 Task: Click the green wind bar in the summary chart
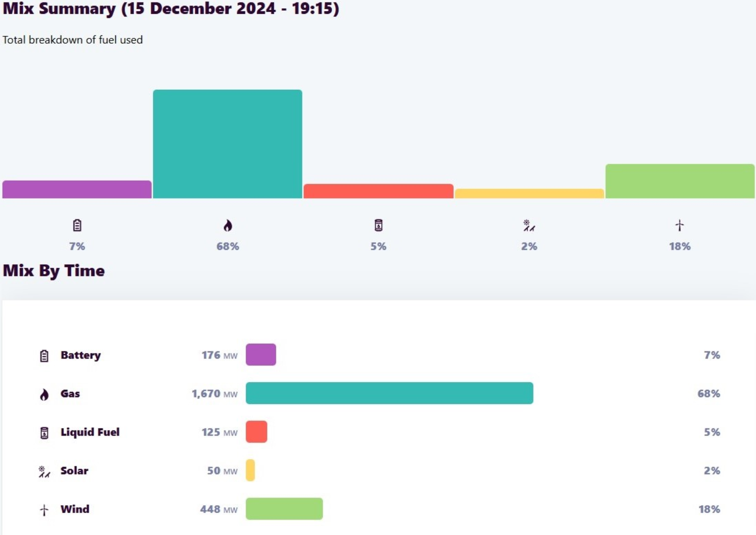(x=680, y=181)
